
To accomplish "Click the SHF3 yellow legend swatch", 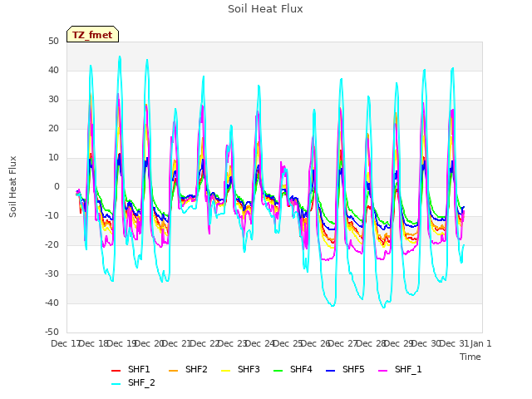I will (x=226, y=371).
